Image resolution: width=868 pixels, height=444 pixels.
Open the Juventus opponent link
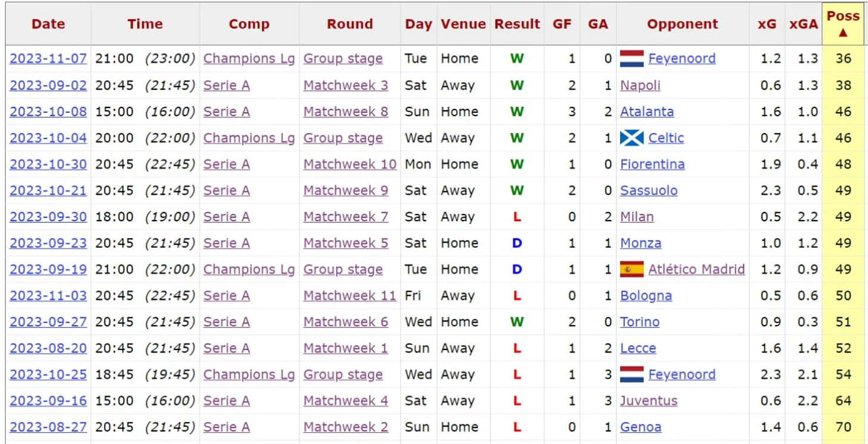point(649,401)
